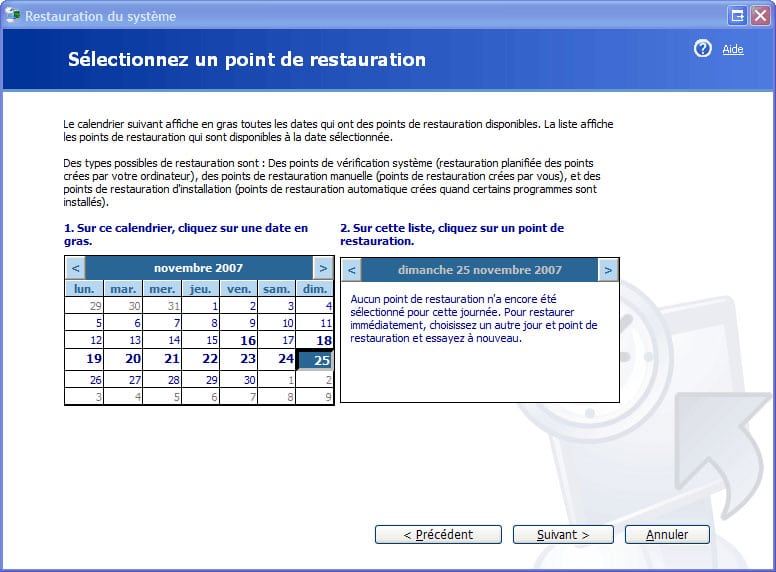Go to next month in calendar
776x572 pixels.
point(322,268)
